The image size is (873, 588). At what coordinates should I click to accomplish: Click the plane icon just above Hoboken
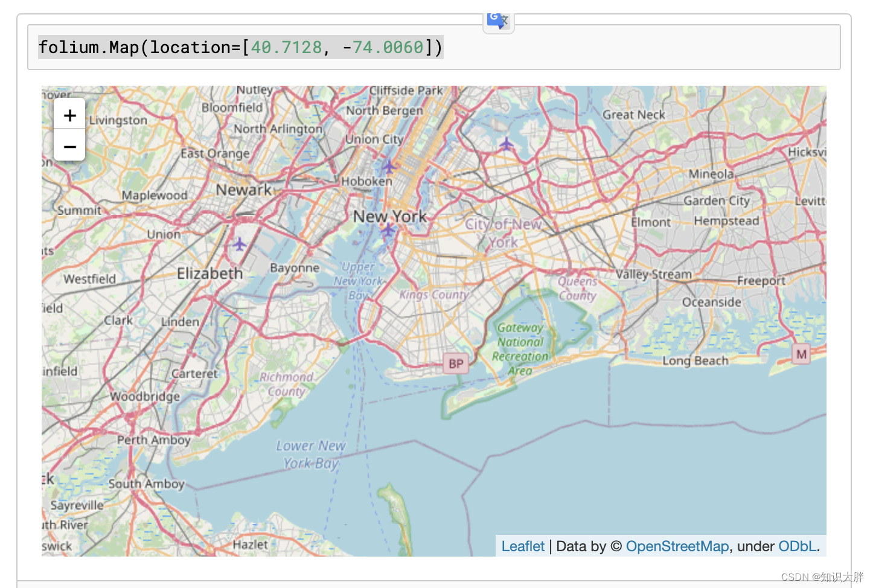point(389,166)
